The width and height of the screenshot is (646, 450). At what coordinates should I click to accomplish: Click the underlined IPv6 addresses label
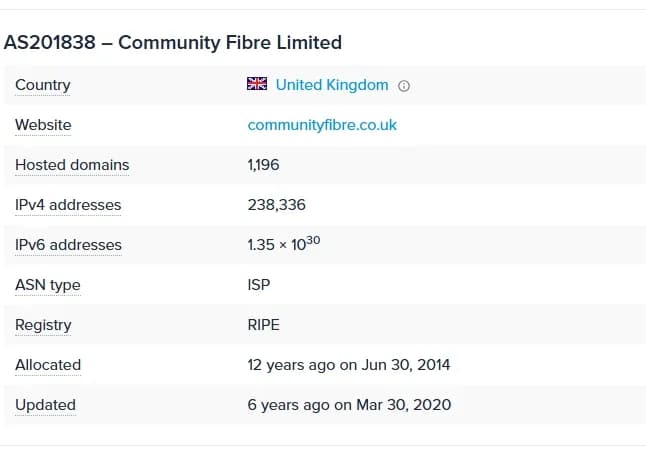coord(68,245)
